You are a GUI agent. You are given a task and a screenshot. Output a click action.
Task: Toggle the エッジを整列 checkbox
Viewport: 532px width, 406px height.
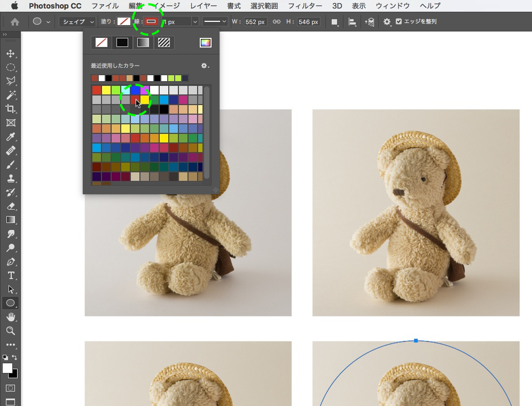[398, 22]
